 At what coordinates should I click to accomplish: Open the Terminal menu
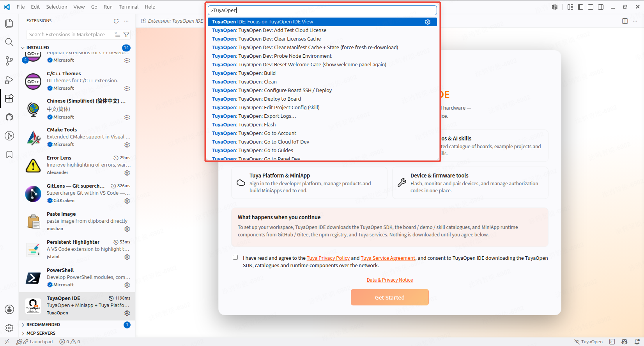(x=129, y=7)
